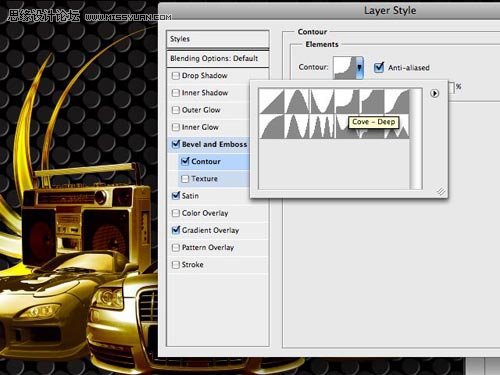Click the contour picker vertical scrollbar

pos(416,139)
